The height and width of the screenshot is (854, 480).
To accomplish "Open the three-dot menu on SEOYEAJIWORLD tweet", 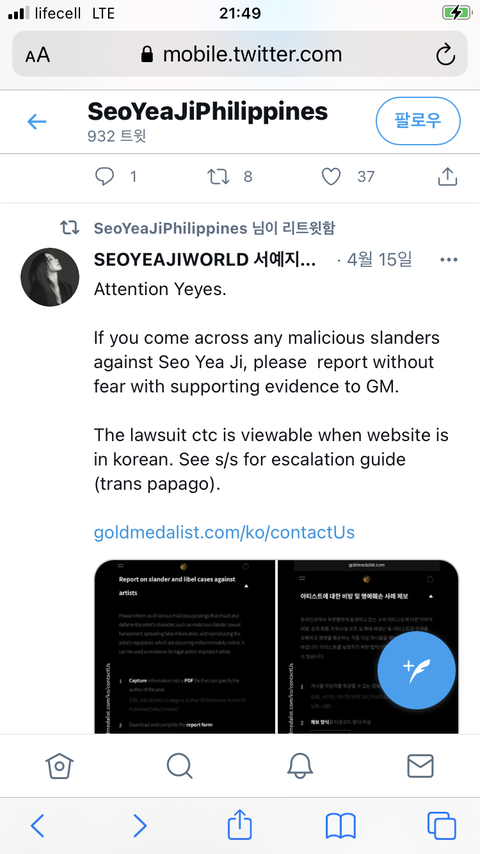I will pos(448,259).
